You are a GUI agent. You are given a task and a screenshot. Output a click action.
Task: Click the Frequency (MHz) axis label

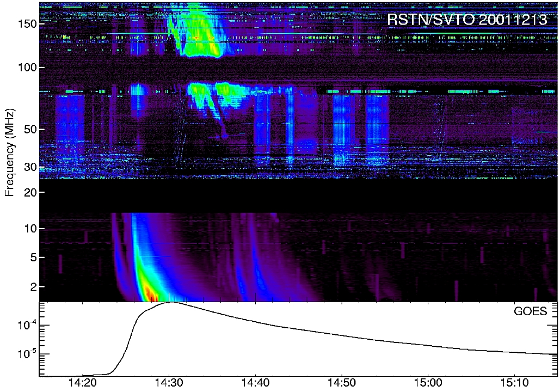tap(9, 153)
